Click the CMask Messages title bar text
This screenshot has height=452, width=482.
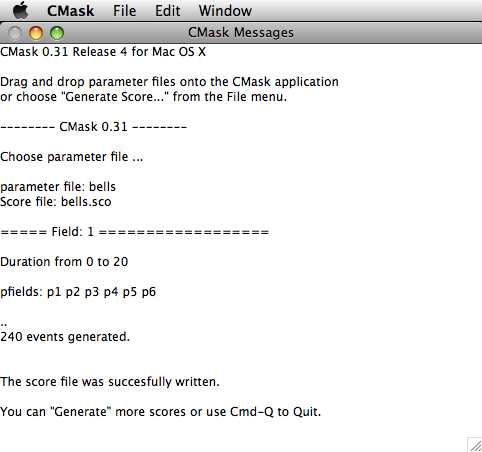[x=241, y=33]
